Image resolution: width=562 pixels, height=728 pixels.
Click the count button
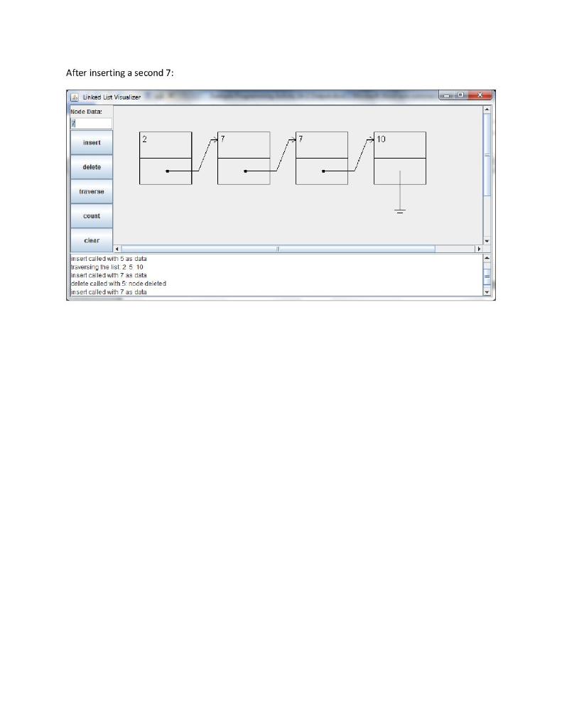click(x=92, y=216)
